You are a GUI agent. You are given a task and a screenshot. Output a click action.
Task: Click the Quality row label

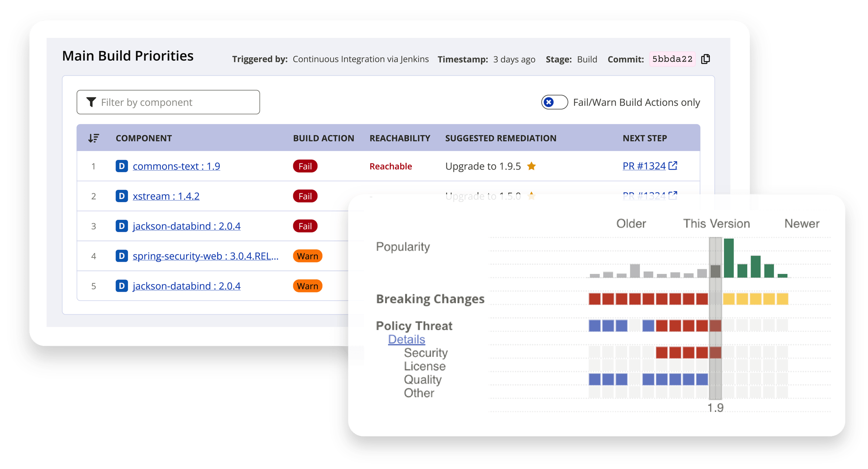(423, 380)
